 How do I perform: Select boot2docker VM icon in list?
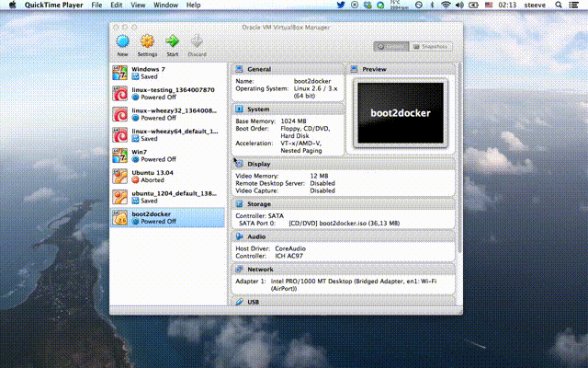point(120,217)
